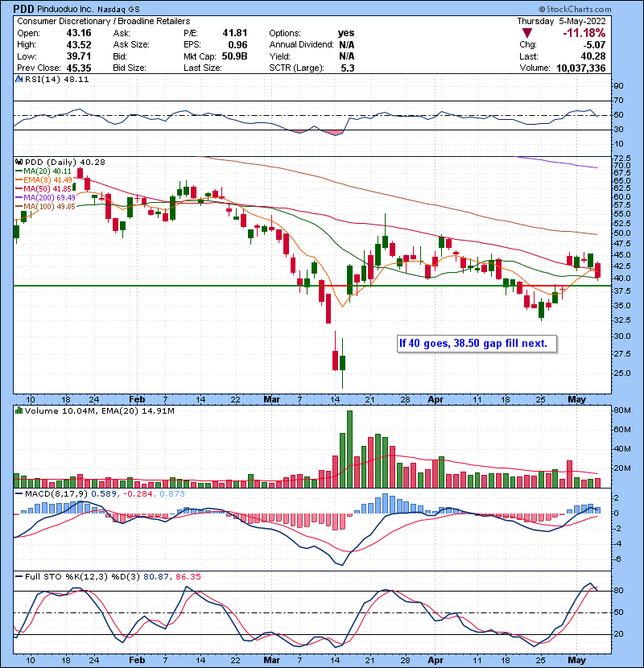Screen dimensions: 644x668
Task: Select the MACD histogram value 0.873
Action: coord(172,494)
